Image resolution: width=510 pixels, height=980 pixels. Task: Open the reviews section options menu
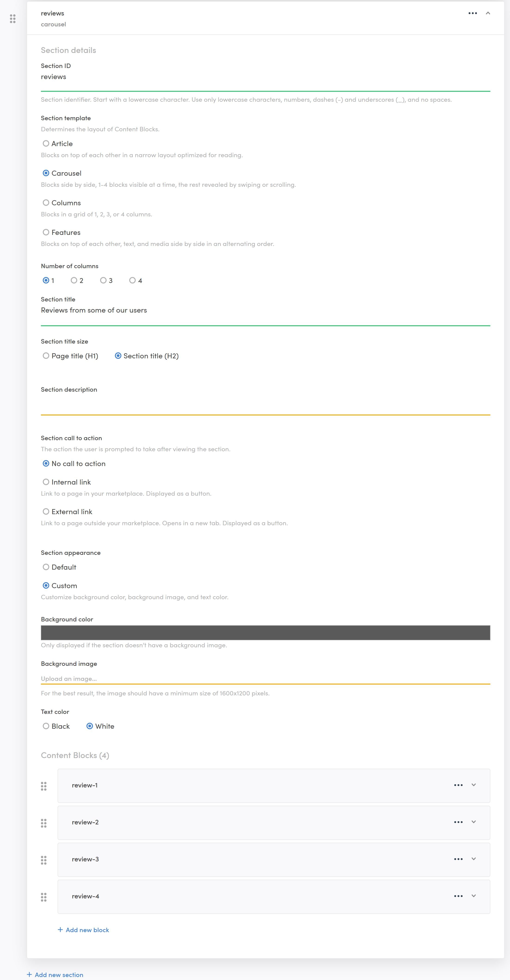472,13
